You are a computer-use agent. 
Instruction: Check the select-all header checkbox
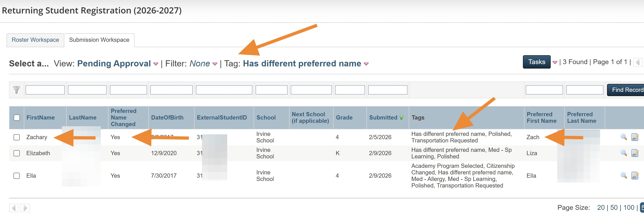pos(17,117)
